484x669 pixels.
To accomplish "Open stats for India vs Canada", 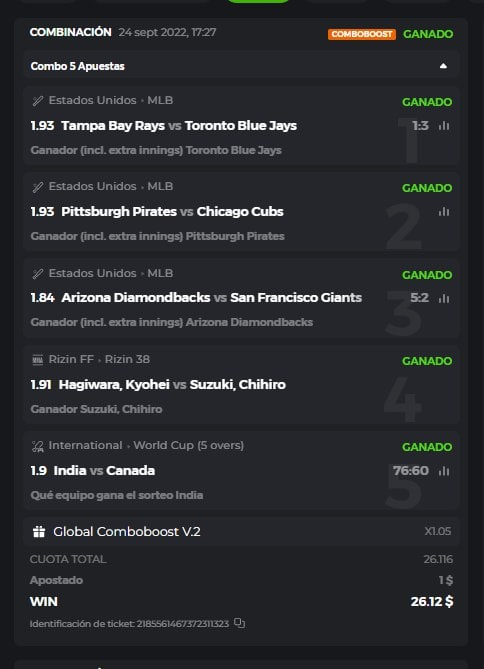I will 444,471.
